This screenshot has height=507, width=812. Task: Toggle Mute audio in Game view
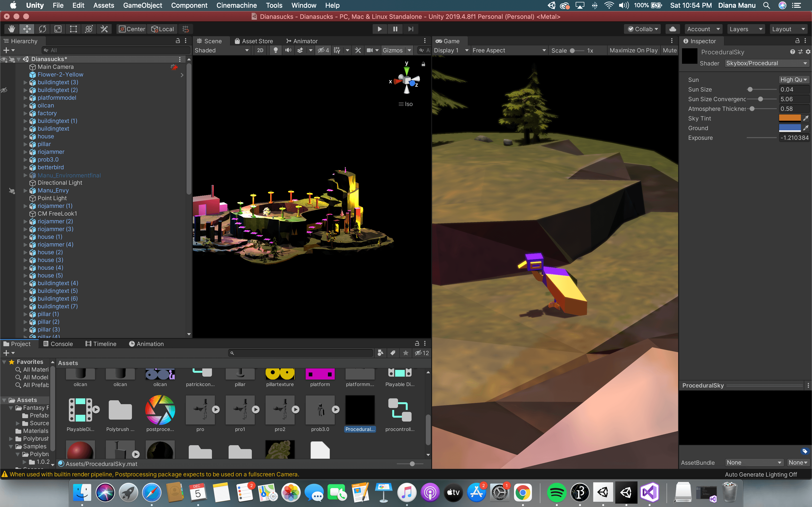669,50
